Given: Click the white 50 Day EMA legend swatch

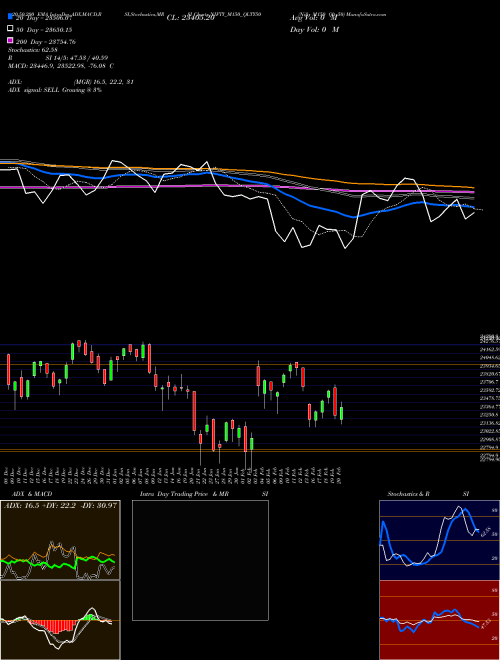Looking at the screenshot, I should point(10,29).
